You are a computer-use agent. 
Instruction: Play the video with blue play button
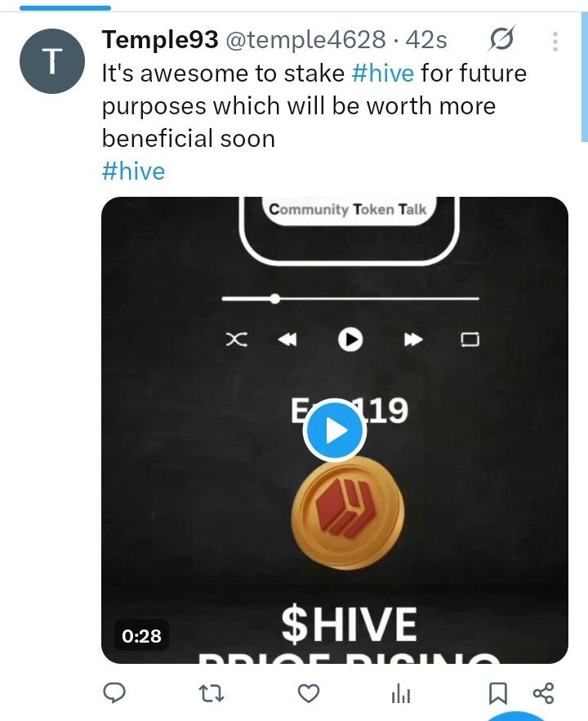pos(335,431)
